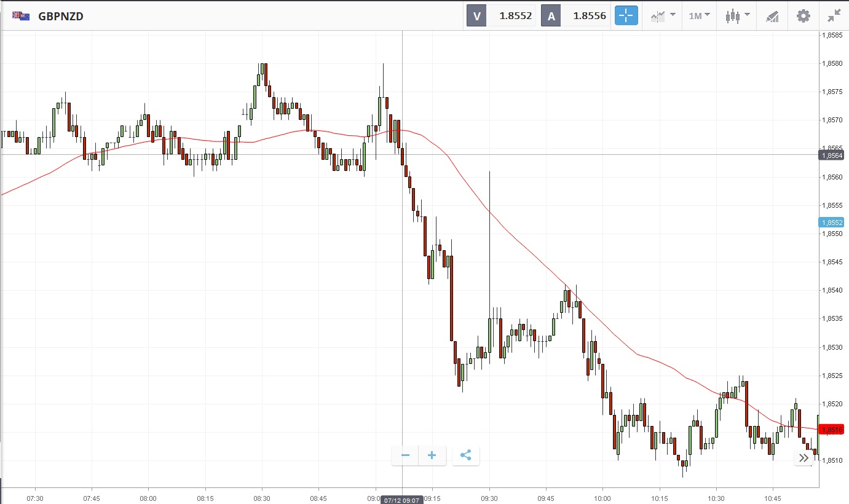The image size is (849, 504).
Task: Click the 07/12 09:07 time marker
Action: [401, 500]
